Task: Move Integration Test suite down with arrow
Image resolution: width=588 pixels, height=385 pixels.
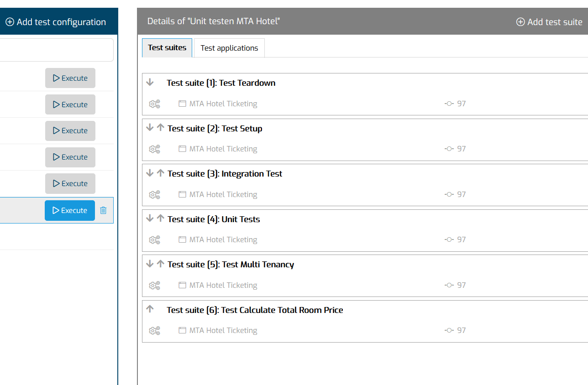Action: [150, 173]
